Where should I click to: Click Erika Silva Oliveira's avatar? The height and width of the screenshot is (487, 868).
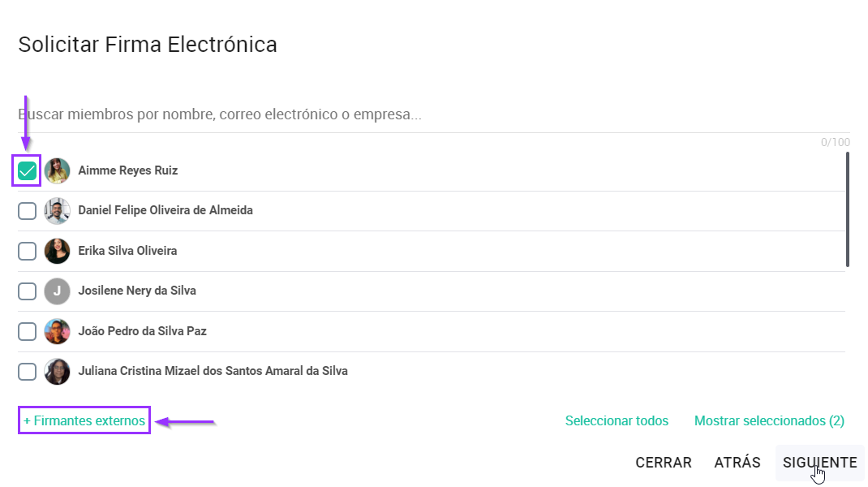57,251
